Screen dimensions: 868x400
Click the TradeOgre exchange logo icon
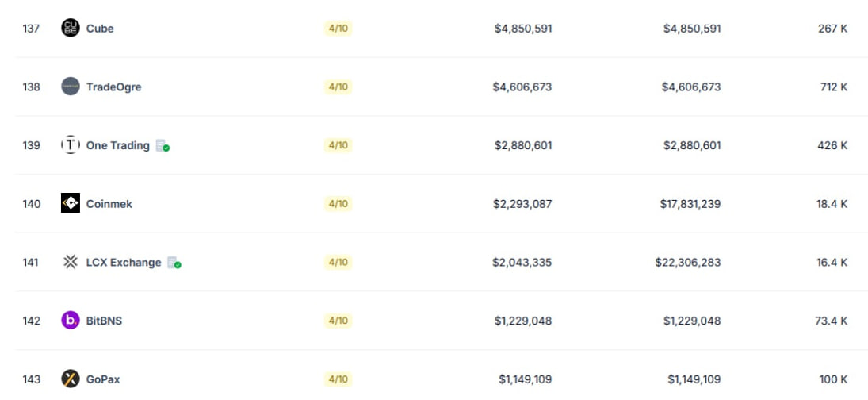coord(71,87)
